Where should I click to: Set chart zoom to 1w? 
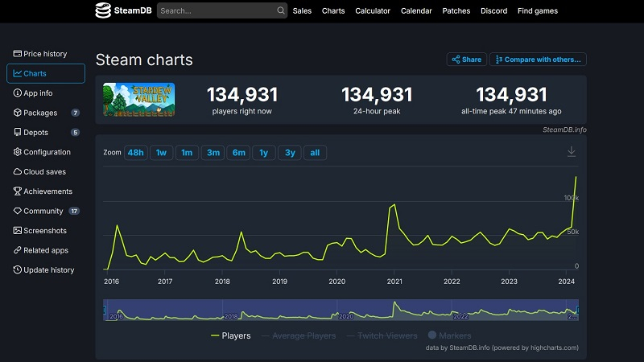point(161,153)
